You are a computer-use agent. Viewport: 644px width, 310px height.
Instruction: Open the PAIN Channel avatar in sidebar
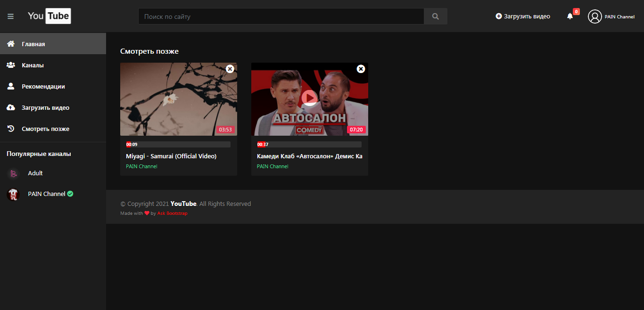click(x=13, y=194)
